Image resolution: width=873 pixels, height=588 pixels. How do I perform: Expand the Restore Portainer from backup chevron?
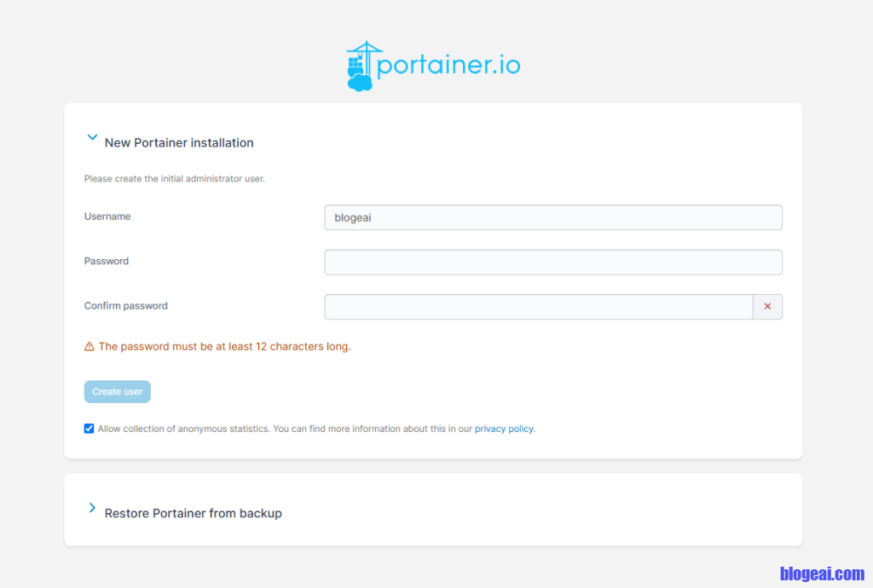tap(92, 508)
